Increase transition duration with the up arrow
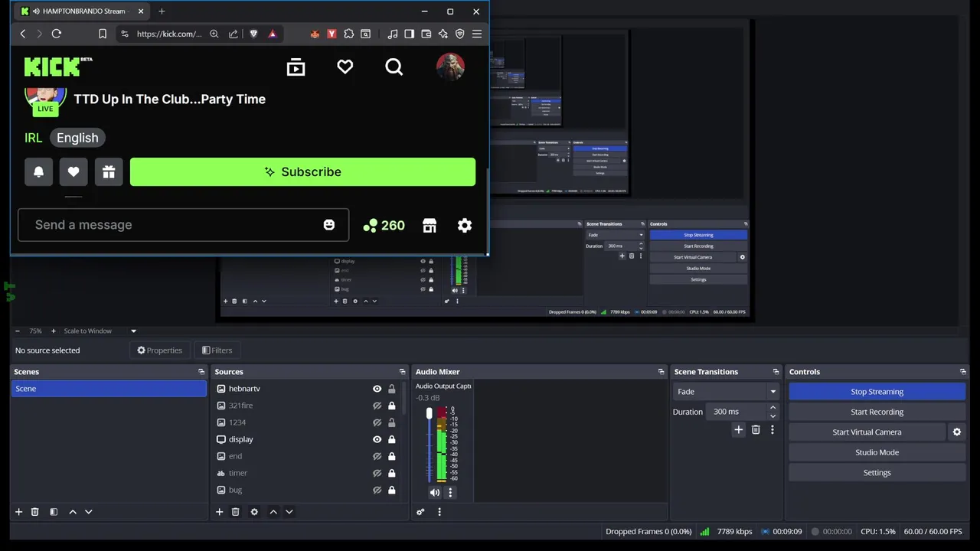 click(773, 408)
